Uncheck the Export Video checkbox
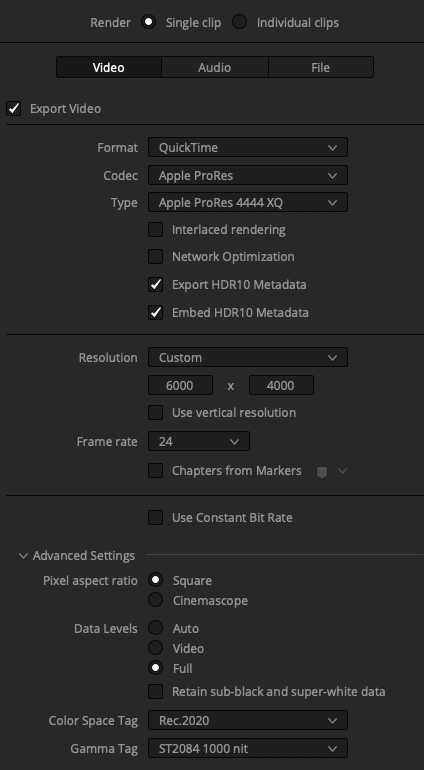The width and height of the screenshot is (424, 770). (14, 109)
